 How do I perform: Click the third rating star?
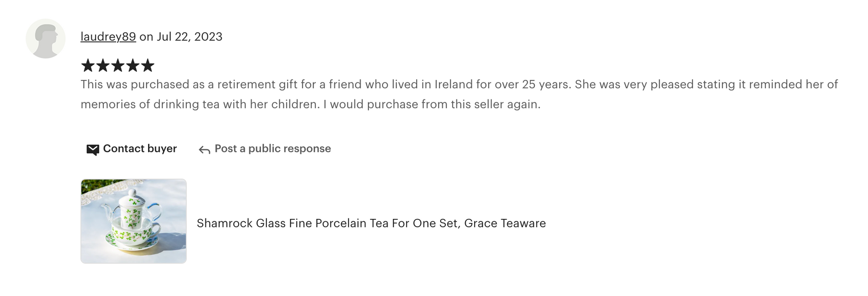click(x=118, y=66)
